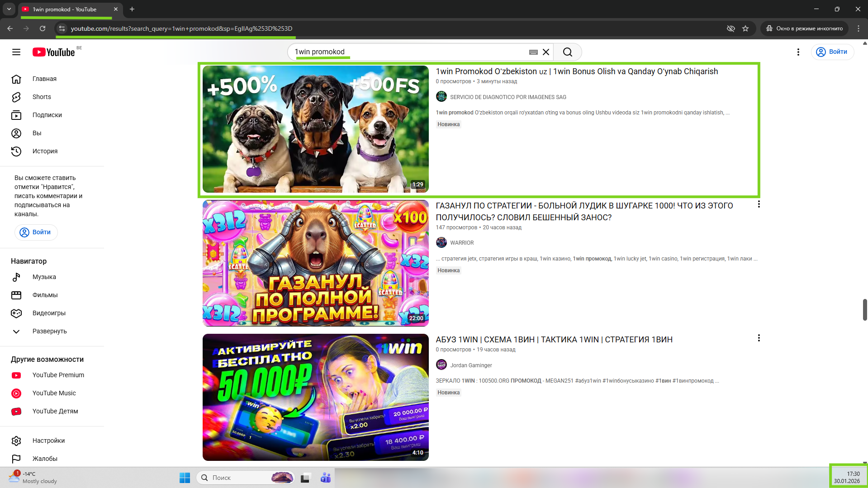Screen dimensions: 868x488
Task: Click the Настройки gear icon
Action: (x=16, y=441)
